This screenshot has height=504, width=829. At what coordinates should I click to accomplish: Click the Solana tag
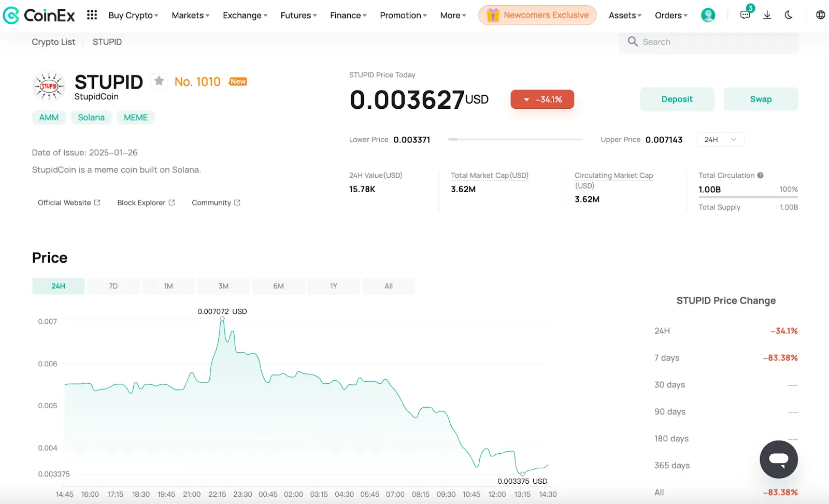point(91,118)
